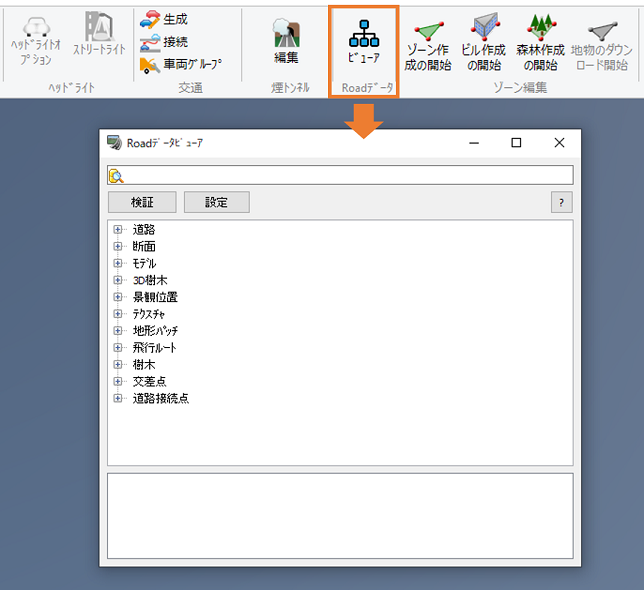Select the 交差点 tree label
Image resolution: width=644 pixels, height=590 pixels.
coord(150,381)
